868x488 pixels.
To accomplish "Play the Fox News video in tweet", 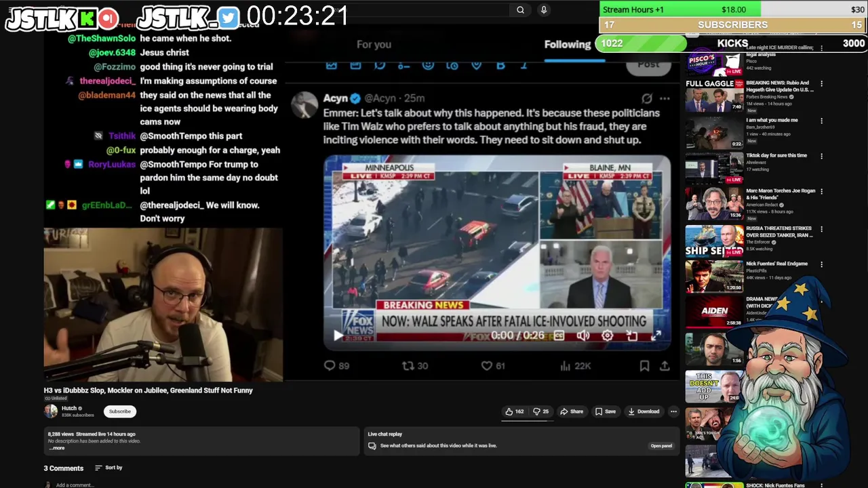I will pos(338,335).
